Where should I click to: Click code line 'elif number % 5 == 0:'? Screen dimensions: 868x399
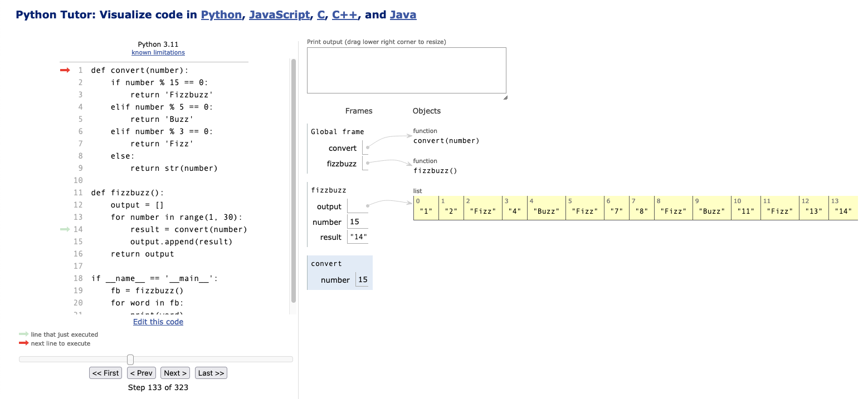[x=162, y=107]
